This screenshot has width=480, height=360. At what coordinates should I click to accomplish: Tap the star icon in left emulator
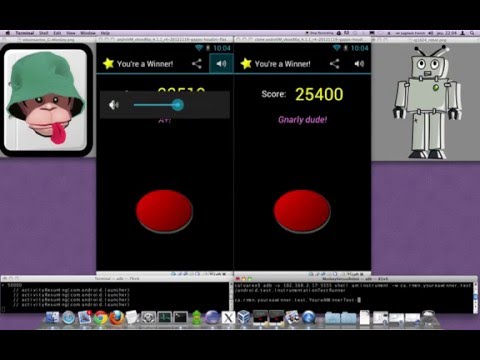[108, 63]
